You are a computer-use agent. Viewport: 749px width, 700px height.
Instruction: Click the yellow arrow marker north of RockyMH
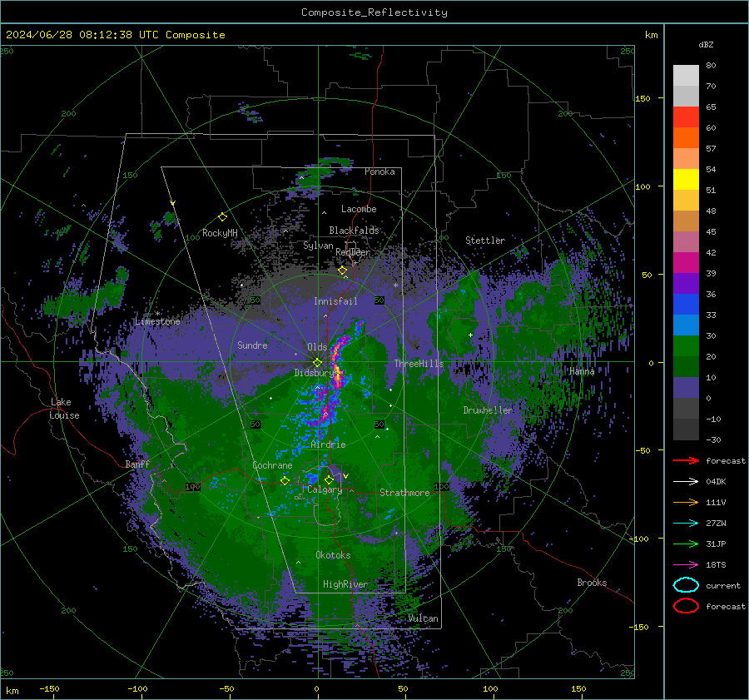tap(173, 203)
